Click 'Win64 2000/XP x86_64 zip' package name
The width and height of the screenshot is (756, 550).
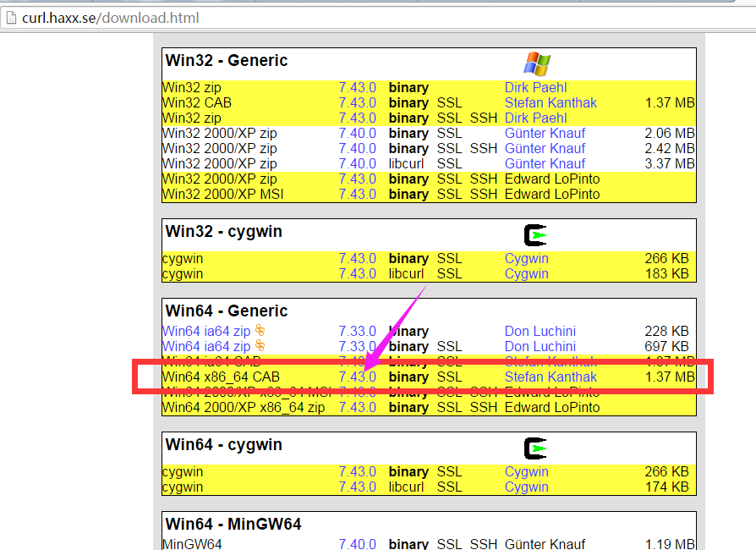244,408
